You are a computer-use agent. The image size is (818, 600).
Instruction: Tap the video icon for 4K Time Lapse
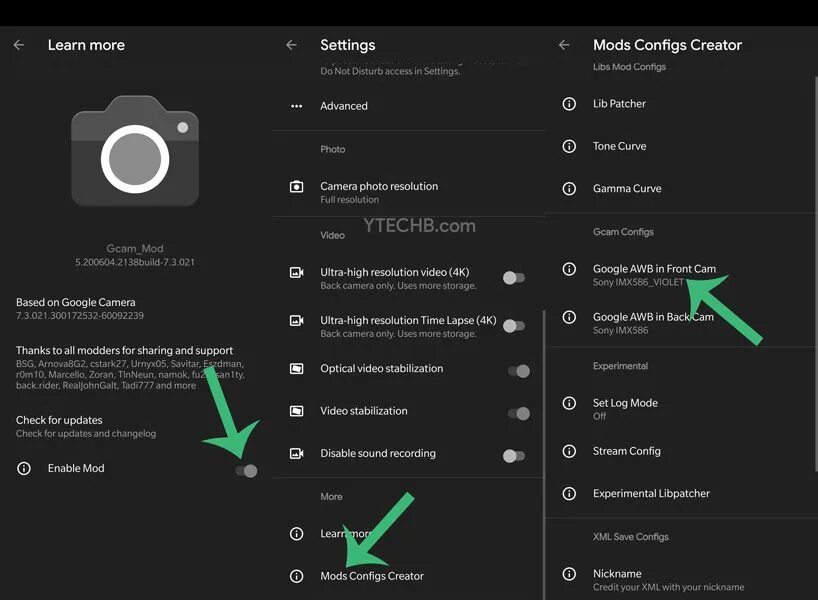coord(296,320)
